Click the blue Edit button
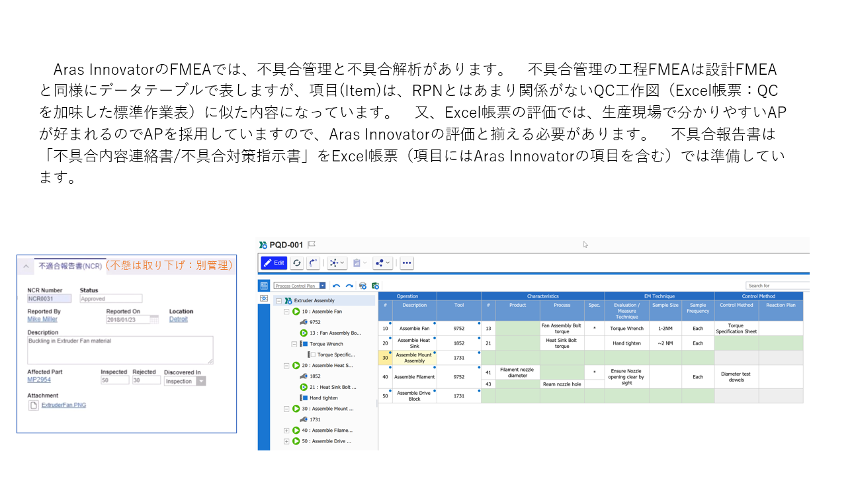852x504 pixels. click(274, 263)
